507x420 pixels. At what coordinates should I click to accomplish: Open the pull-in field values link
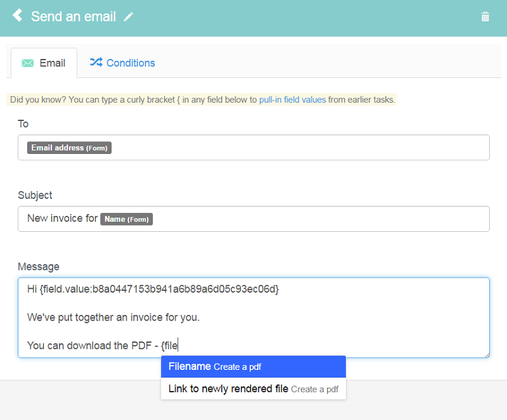click(292, 99)
